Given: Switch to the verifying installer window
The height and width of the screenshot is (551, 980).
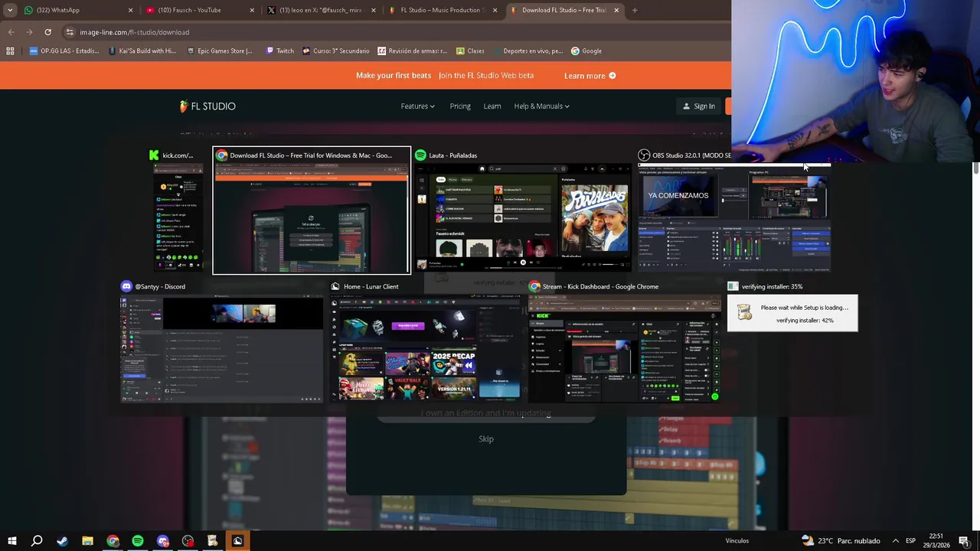Looking at the screenshot, I should 792,306.
